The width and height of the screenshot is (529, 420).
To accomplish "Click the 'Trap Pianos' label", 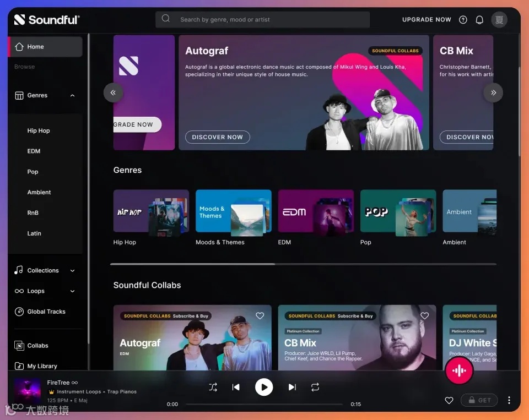I will 122,392.
